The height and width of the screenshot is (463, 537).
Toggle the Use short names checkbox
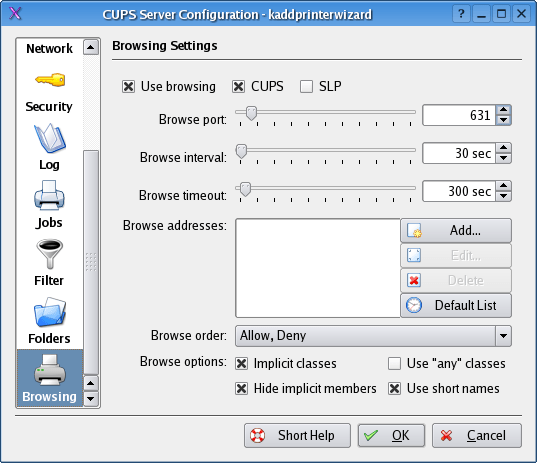pos(395,389)
